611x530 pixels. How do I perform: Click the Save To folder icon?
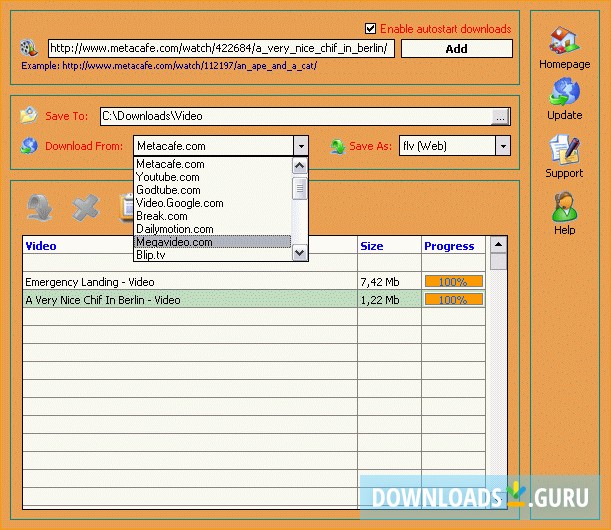coord(29,116)
